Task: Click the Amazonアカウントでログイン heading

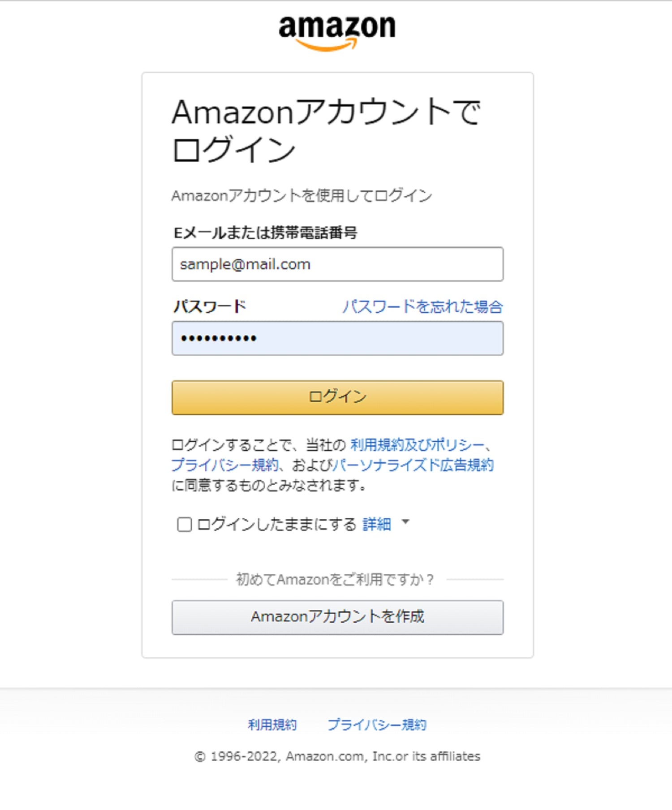Action: pyautogui.click(x=326, y=130)
